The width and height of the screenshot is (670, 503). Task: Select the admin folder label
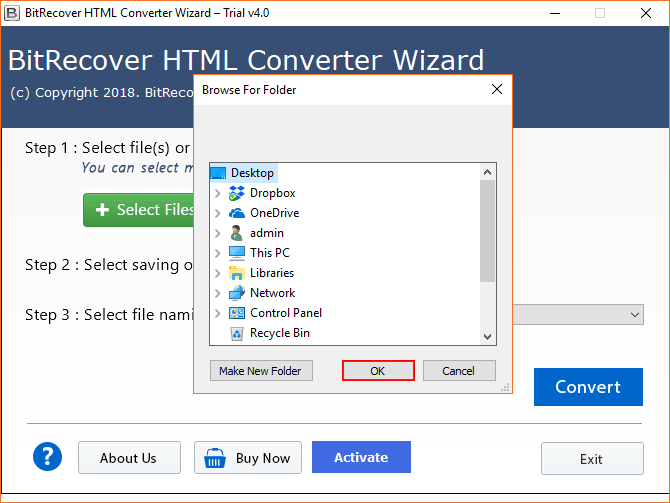[x=267, y=233]
